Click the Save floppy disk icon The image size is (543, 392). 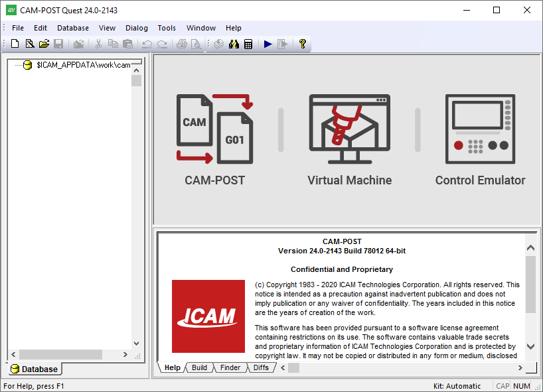[x=58, y=44]
